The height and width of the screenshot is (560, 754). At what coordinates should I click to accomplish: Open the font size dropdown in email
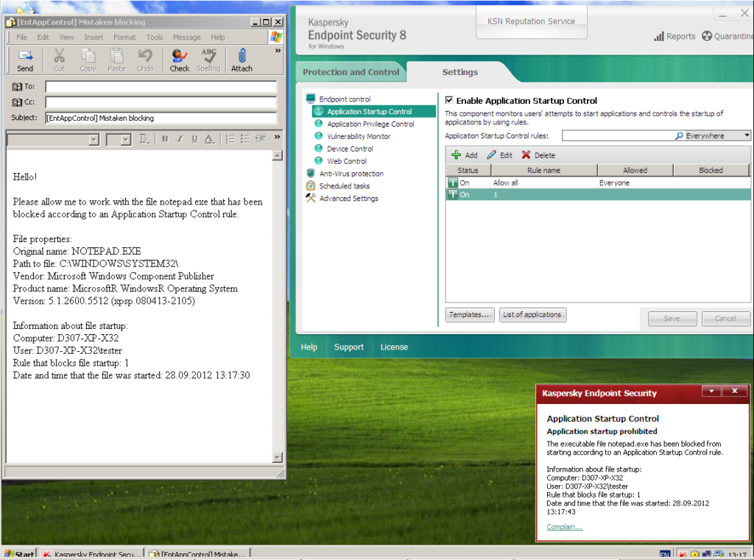pos(126,139)
